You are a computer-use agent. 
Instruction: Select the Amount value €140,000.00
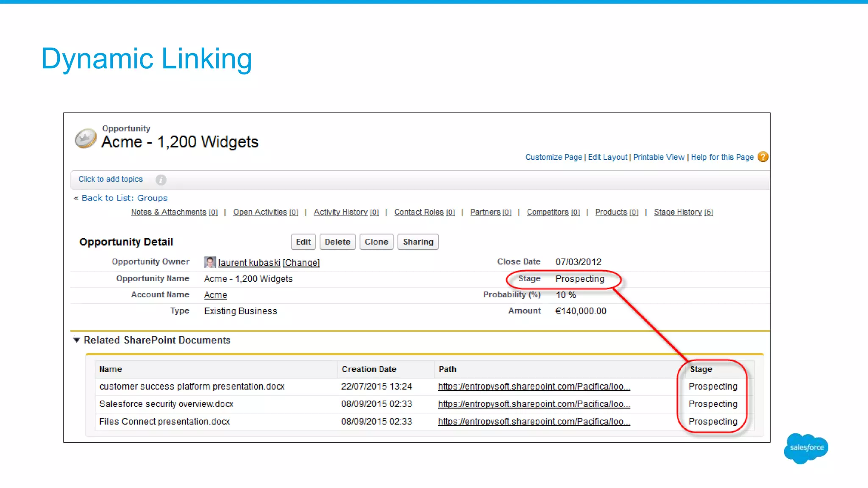click(581, 311)
